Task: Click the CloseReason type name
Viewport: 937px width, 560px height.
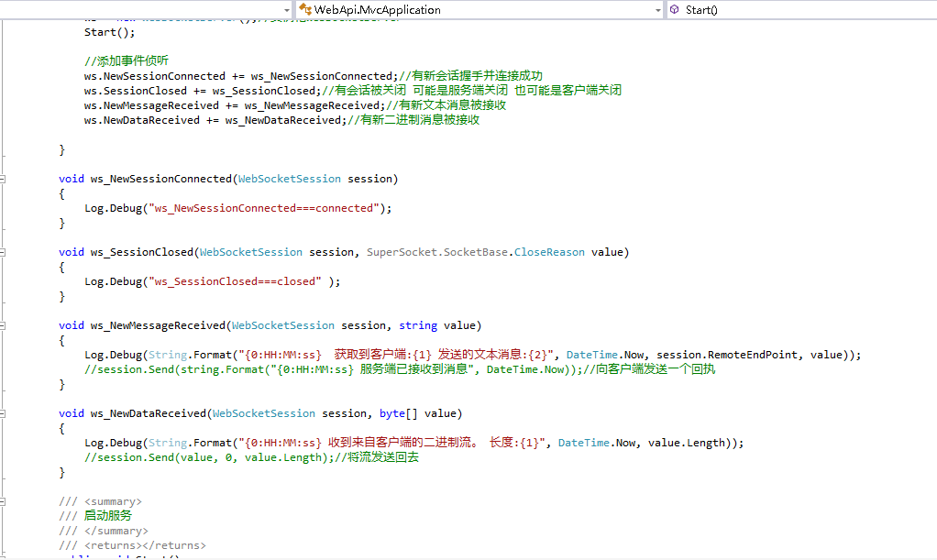Action: 549,252
